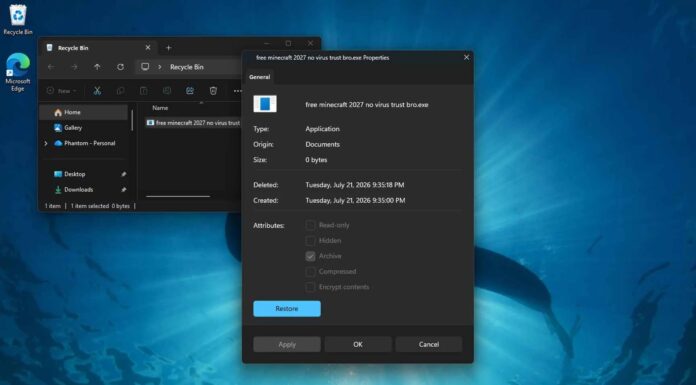This screenshot has width=696, height=385.
Task: Click the horizontal scrollbar under the file list
Action: pyautogui.click(x=178, y=196)
